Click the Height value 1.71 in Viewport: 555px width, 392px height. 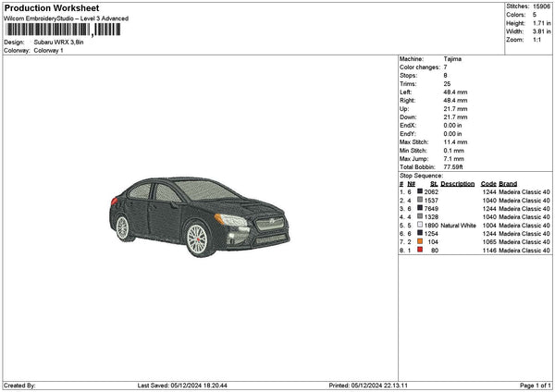(x=541, y=23)
